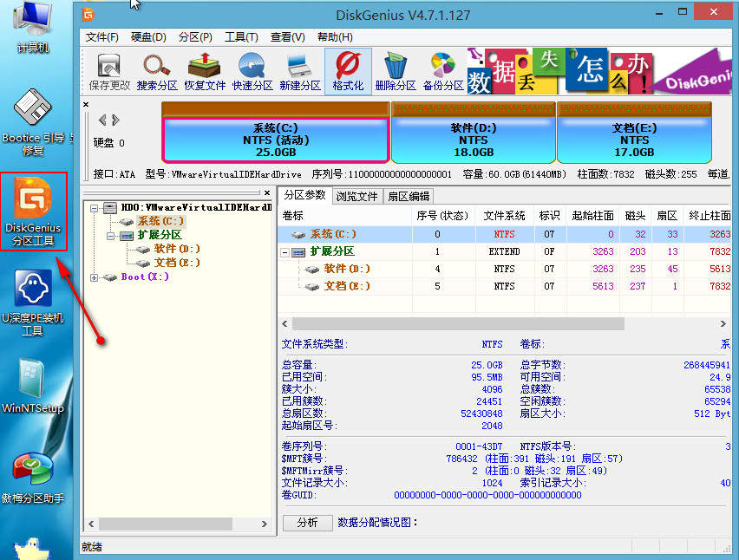Screen dimensions: 739x560
Task: Click the Quick Partition (快速分区) icon
Action: [x=252, y=71]
